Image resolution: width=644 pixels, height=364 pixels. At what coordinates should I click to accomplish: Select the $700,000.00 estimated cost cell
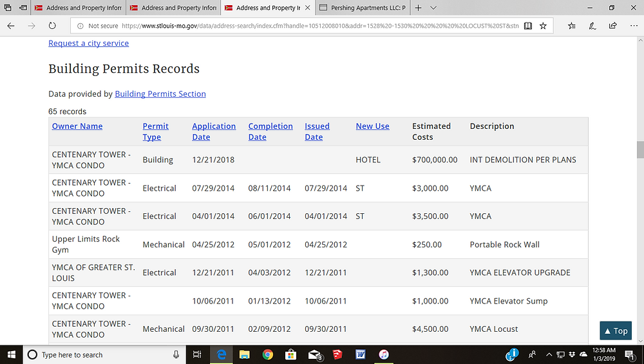[x=435, y=160]
